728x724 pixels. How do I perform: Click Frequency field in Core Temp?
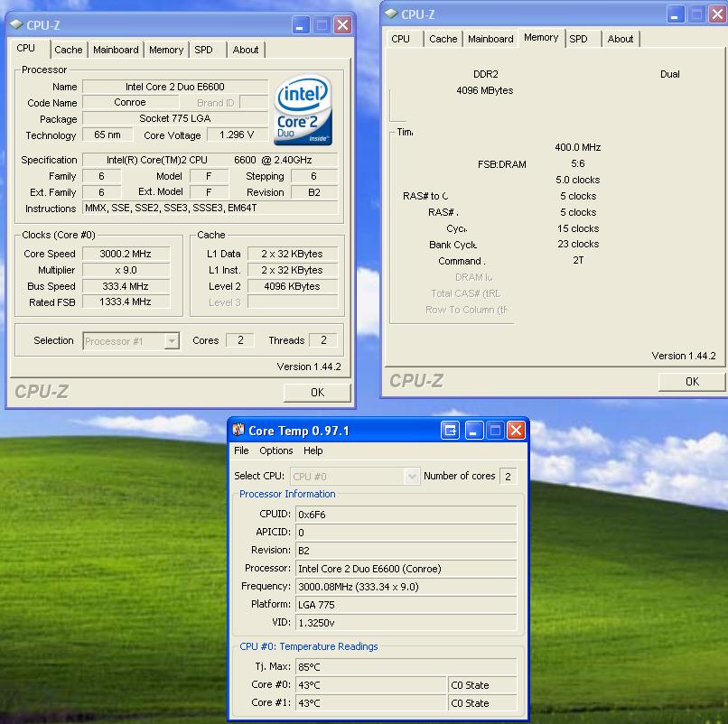pyautogui.click(x=406, y=587)
